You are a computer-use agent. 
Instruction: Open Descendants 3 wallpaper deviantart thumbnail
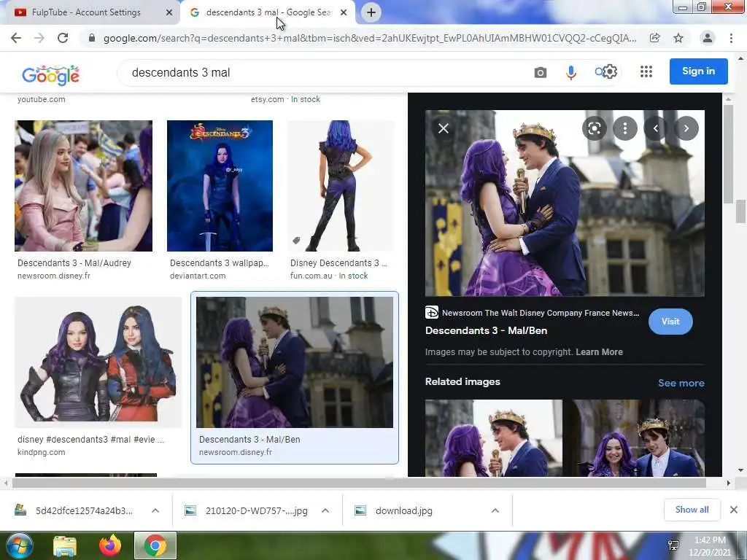pyautogui.click(x=220, y=186)
